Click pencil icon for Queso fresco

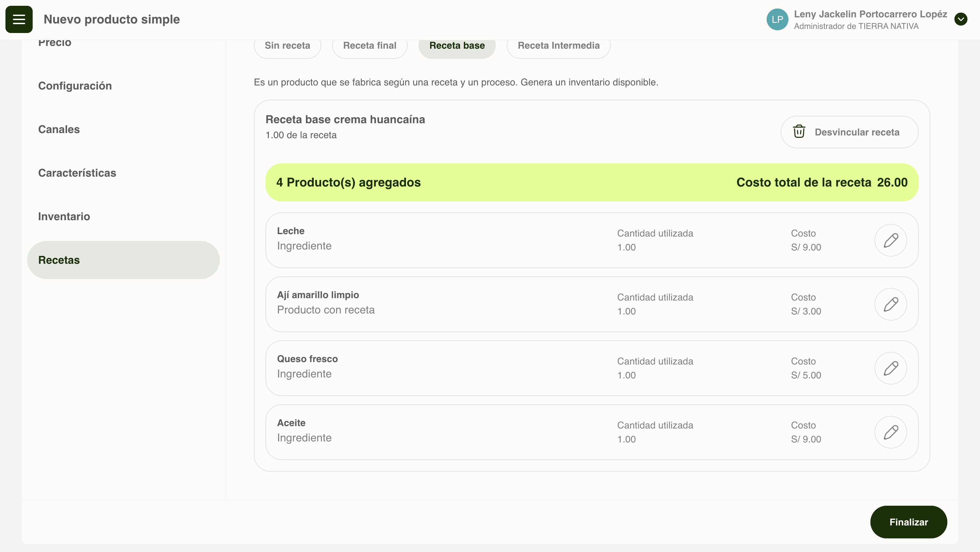pos(890,368)
